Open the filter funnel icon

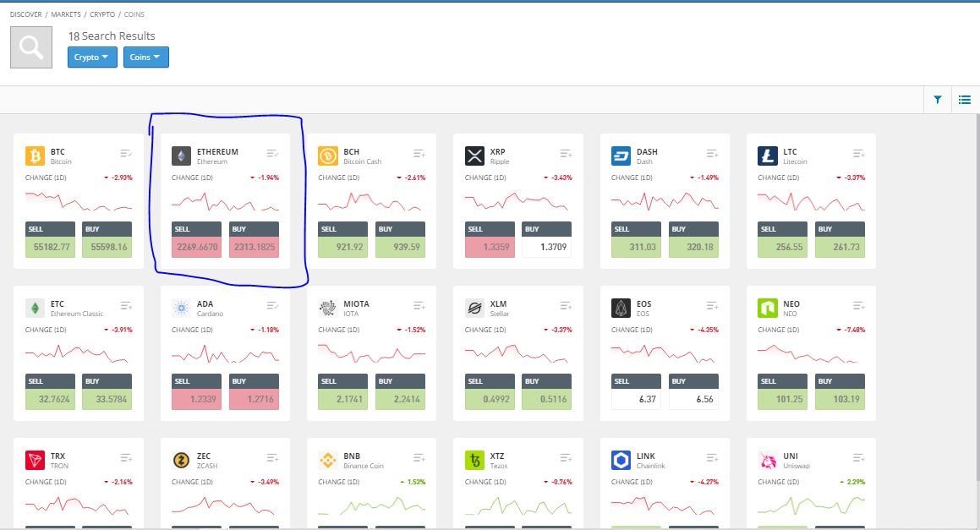coord(938,100)
